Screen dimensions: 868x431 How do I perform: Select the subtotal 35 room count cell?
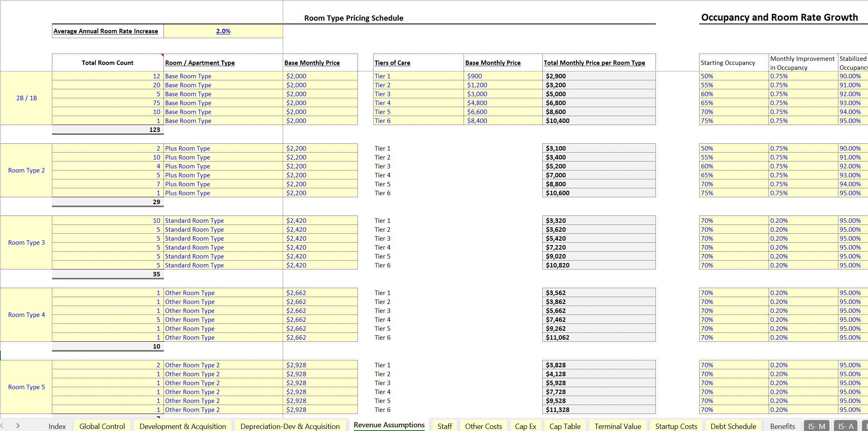click(x=108, y=274)
